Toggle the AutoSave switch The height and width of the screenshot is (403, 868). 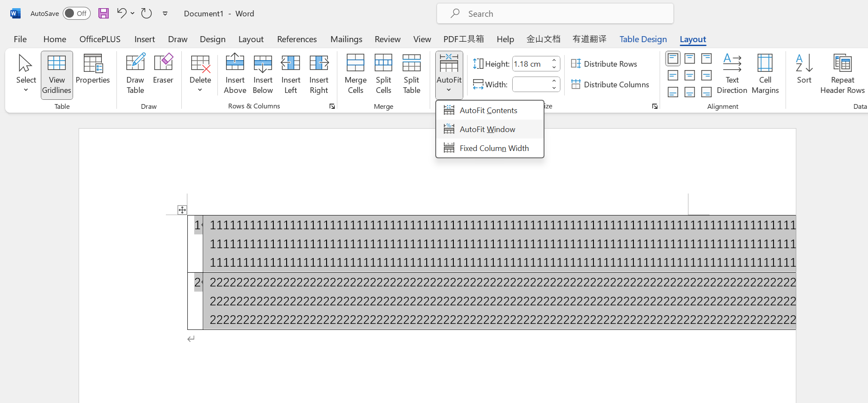(x=76, y=13)
